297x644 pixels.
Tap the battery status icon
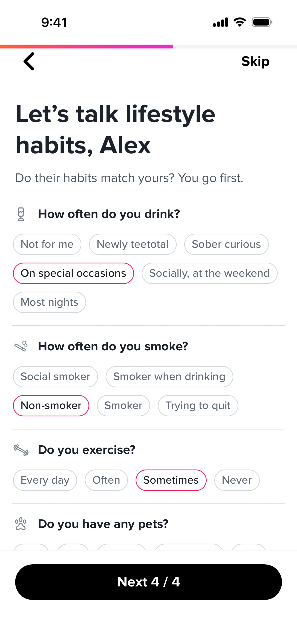click(262, 22)
